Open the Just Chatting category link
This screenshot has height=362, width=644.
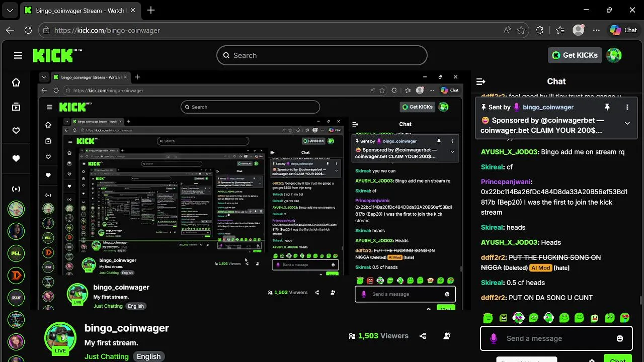point(107,356)
